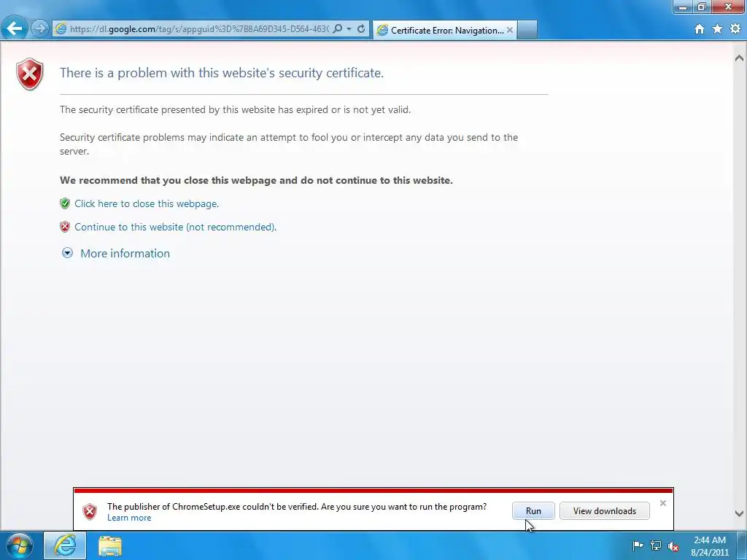Screen dimensions: 747x560
Task: Click the Forward arrow button
Action: (40, 28)
